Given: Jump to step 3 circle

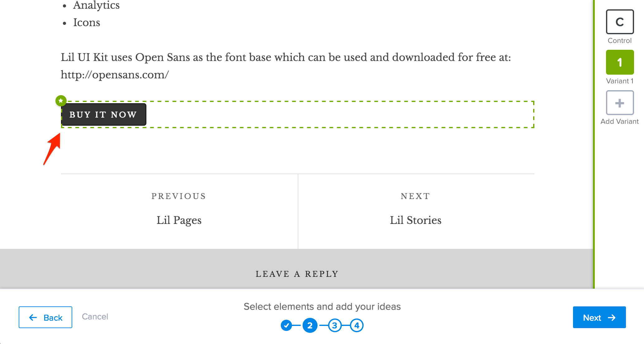Looking at the screenshot, I should point(335,325).
